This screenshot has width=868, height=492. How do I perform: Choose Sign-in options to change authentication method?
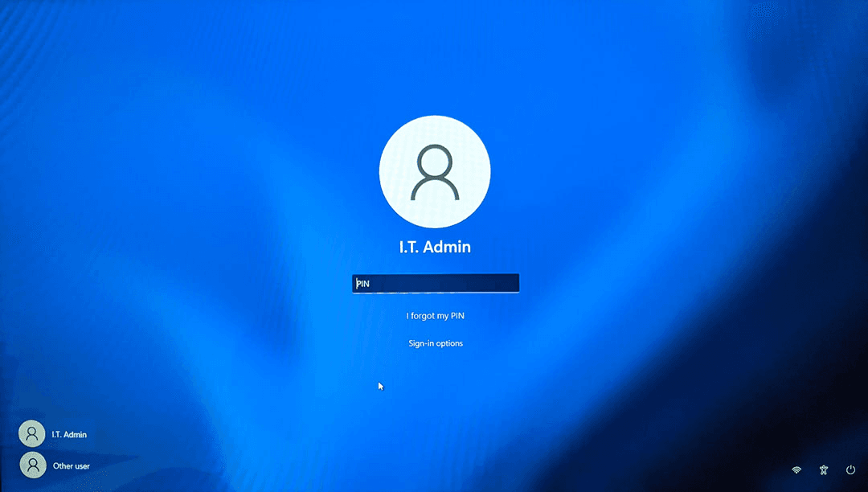pos(435,342)
